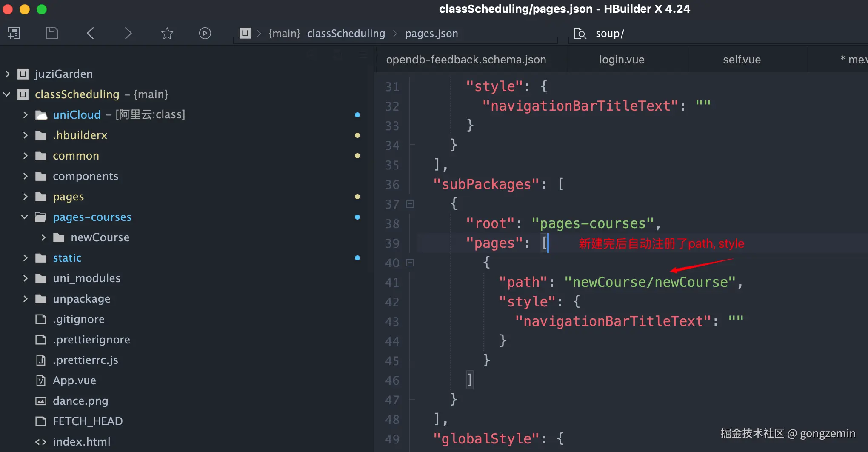Go back with the left arrow icon
Viewport: 868px width, 452px height.
pyautogui.click(x=90, y=33)
